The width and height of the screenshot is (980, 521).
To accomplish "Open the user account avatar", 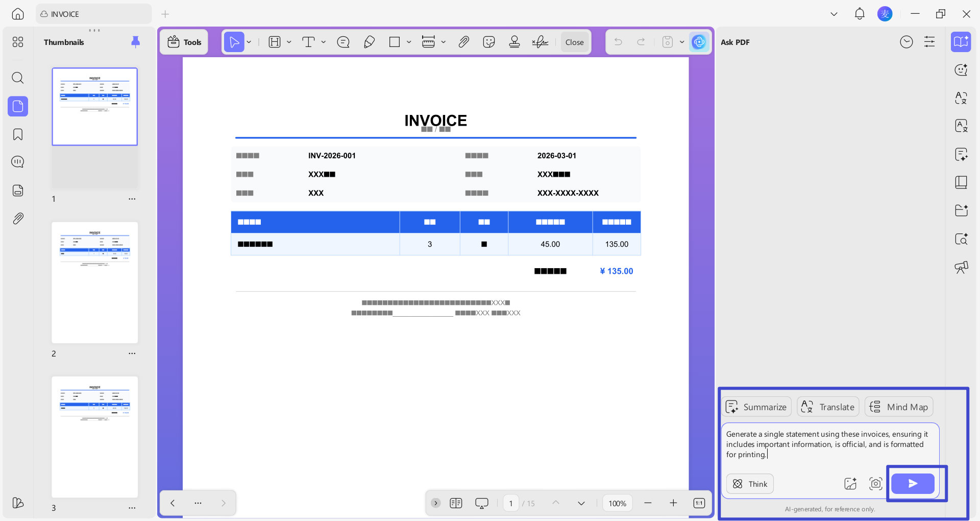I will (885, 14).
